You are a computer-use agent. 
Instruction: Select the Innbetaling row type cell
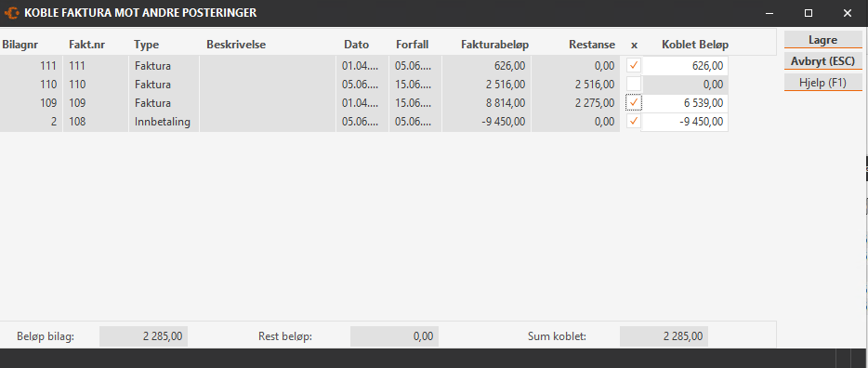pos(164,122)
